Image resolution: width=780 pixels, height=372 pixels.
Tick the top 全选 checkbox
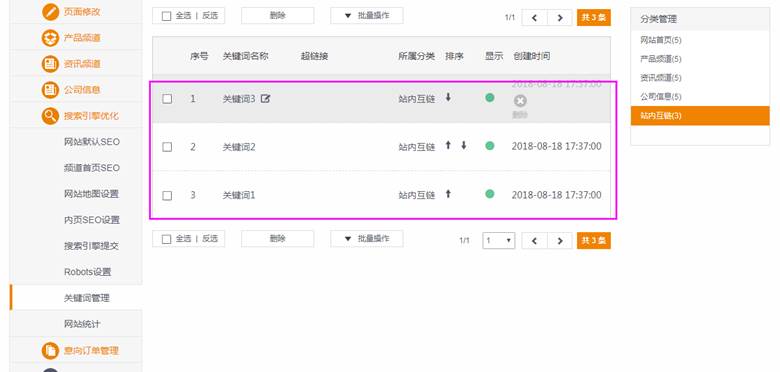(x=167, y=16)
